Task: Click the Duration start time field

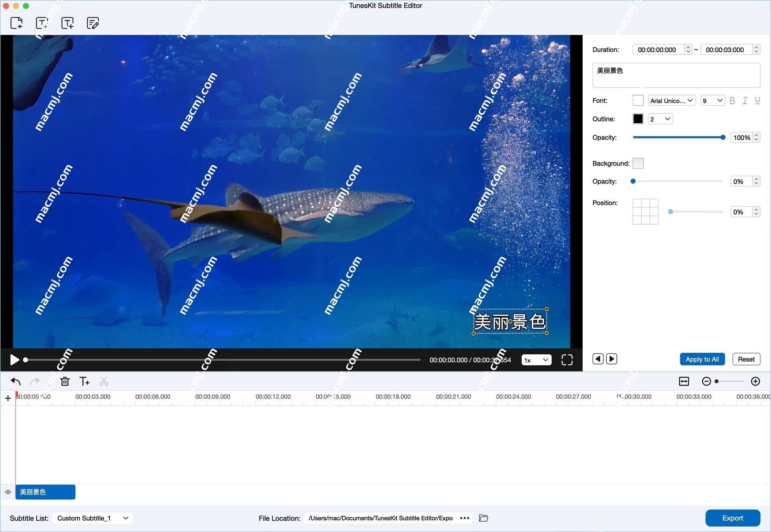Action: click(x=658, y=50)
